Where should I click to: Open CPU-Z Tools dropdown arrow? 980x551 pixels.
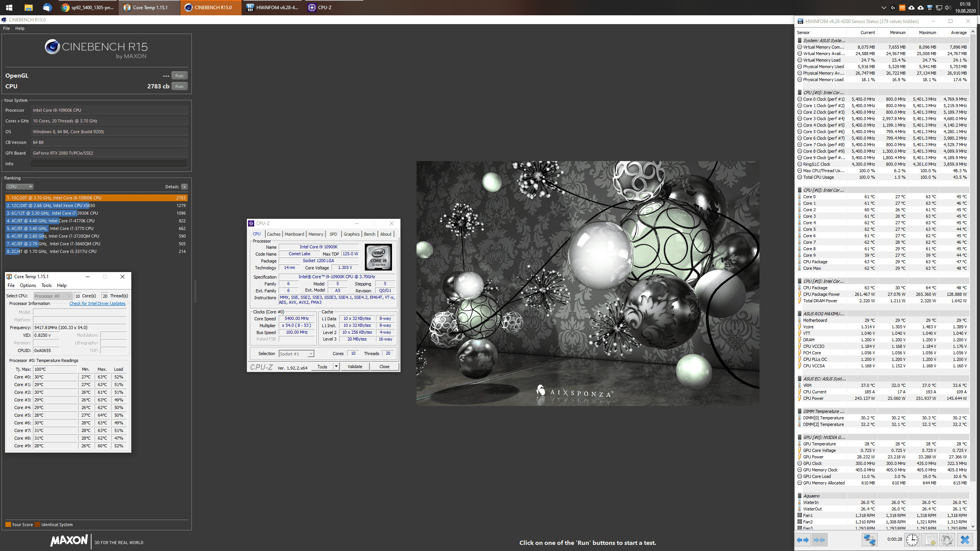coord(336,367)
